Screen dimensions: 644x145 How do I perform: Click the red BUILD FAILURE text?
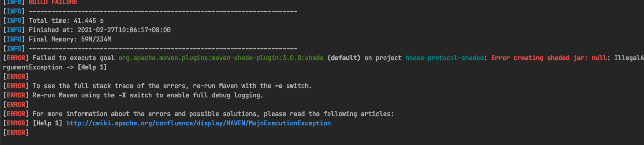(x=53, y=2)
